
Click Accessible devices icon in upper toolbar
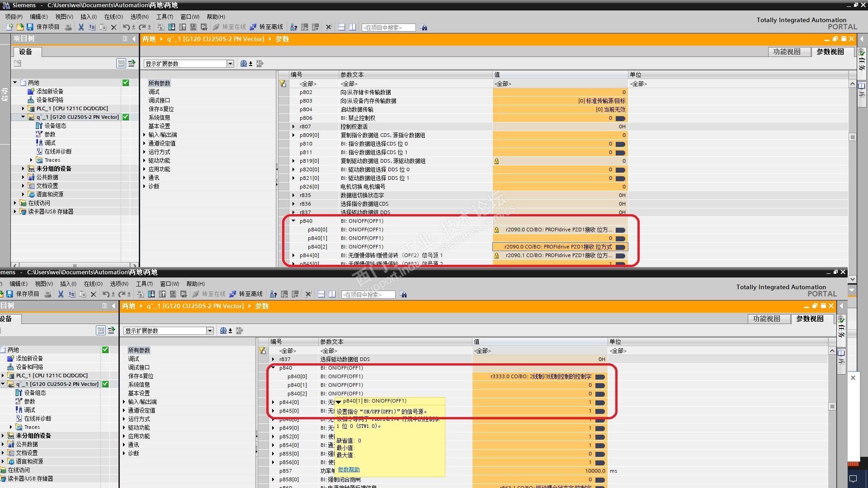(293, 27)
